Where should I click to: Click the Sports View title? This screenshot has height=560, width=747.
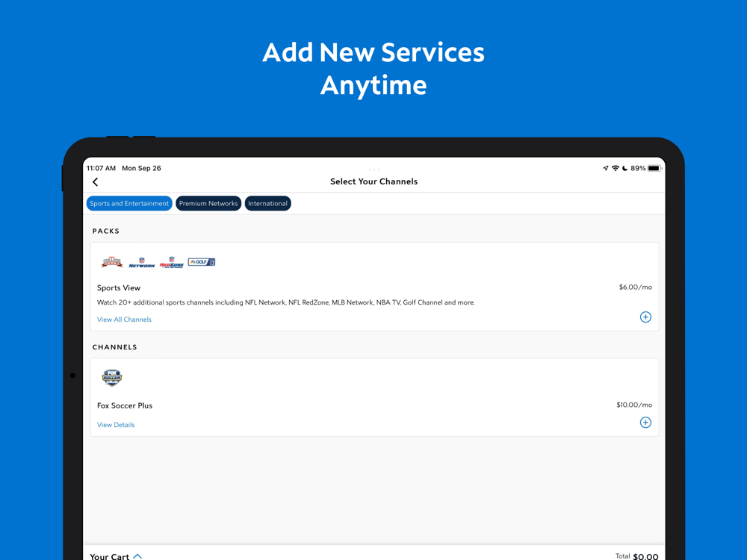point(119,287)
